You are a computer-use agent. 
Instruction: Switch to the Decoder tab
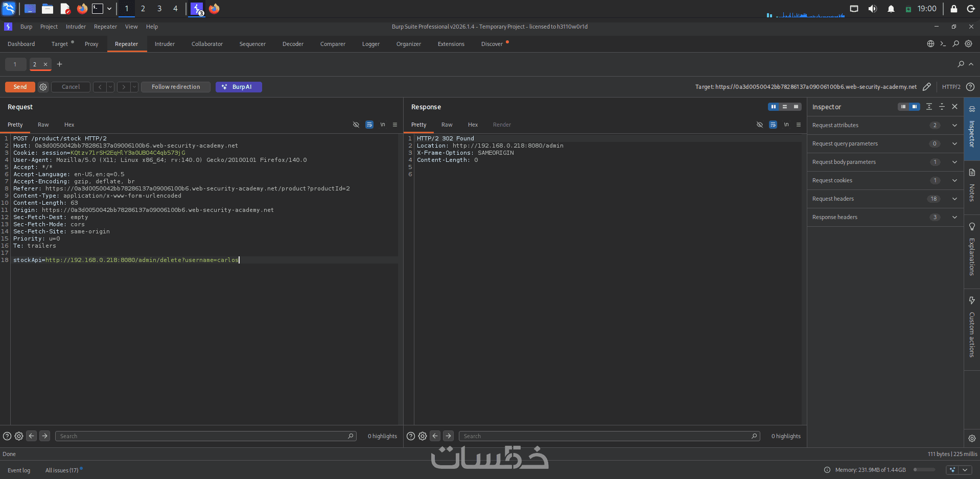click(x=293, y=44)
